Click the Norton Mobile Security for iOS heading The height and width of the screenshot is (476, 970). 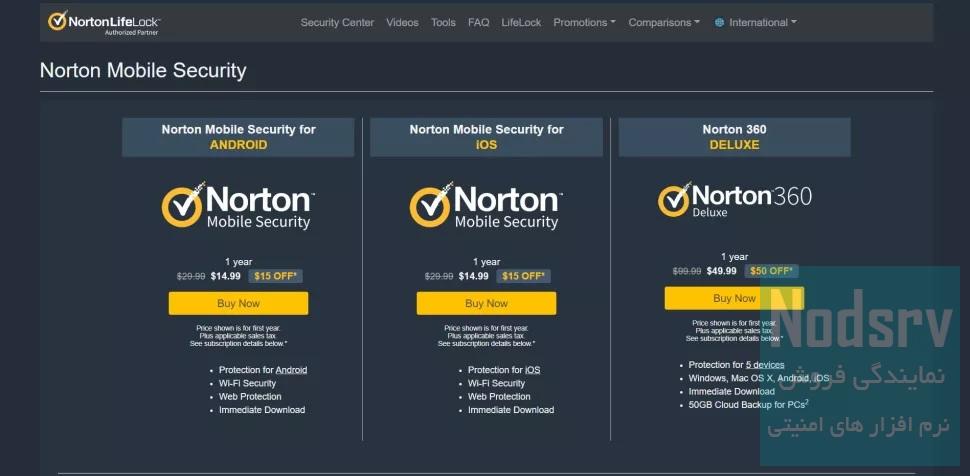tap(486, 137)
